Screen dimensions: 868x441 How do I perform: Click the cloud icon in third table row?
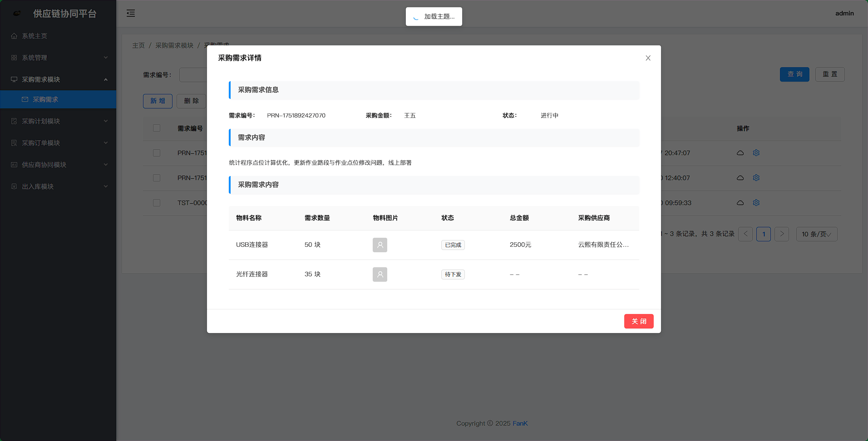(x=740, y=203)
